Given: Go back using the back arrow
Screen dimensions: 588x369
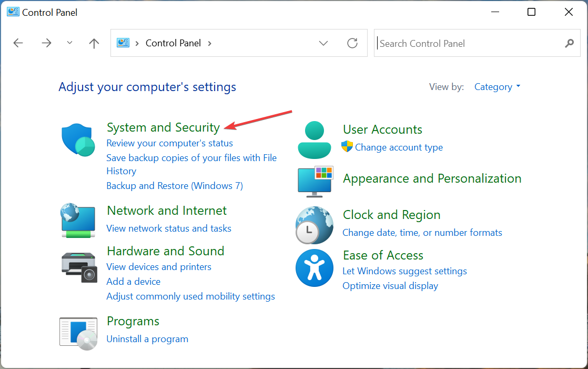Looking at the screenshot, I should coord(18,43).
